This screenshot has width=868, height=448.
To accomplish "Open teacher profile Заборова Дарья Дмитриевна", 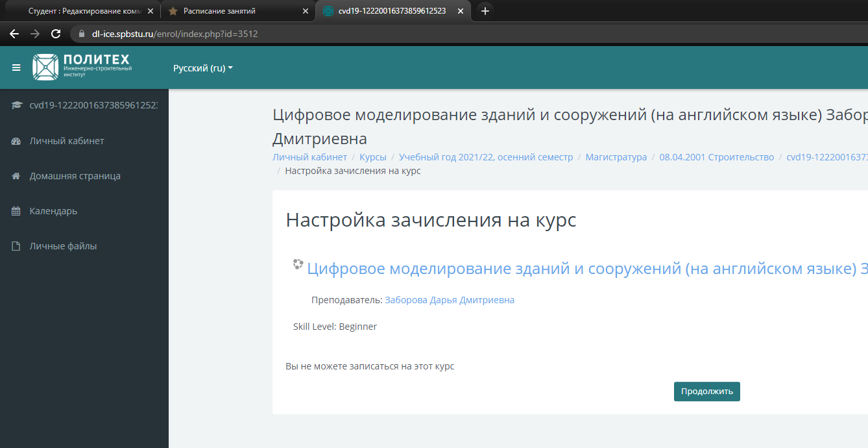I will [x=450, y=300].
